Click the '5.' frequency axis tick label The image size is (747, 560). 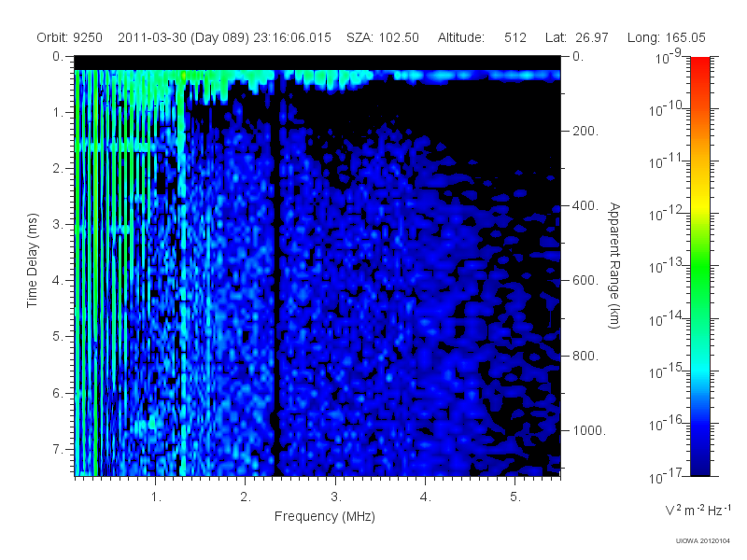515,497
